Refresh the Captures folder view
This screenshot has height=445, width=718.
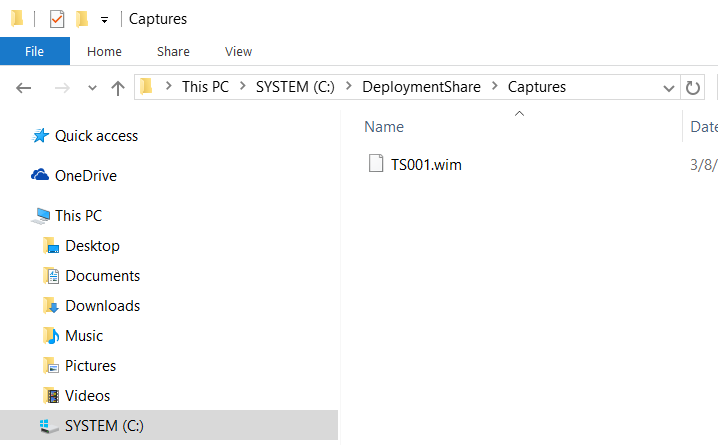[x=692, y=87]
